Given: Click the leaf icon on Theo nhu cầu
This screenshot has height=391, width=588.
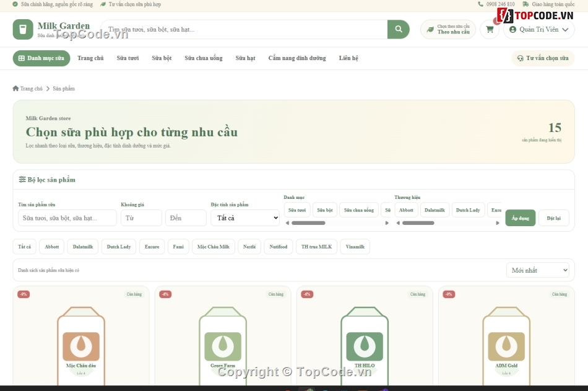Looking at the screenshot, I should pyautogui.click(x=431, y=29).
